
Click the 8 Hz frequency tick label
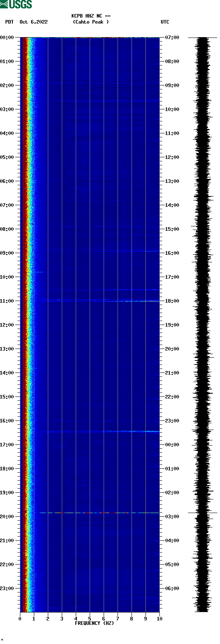pyautogui.click(x=132, y=619)
